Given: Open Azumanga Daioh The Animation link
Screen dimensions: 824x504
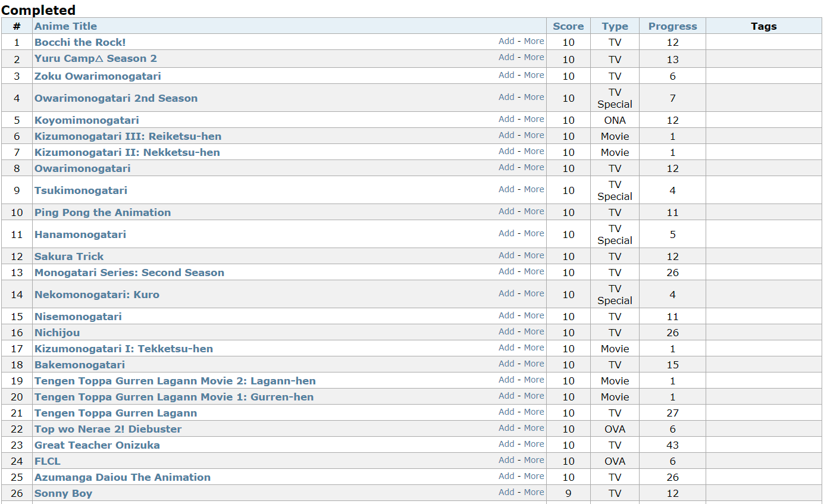Looking at the screenshot, I should [123, 477].
